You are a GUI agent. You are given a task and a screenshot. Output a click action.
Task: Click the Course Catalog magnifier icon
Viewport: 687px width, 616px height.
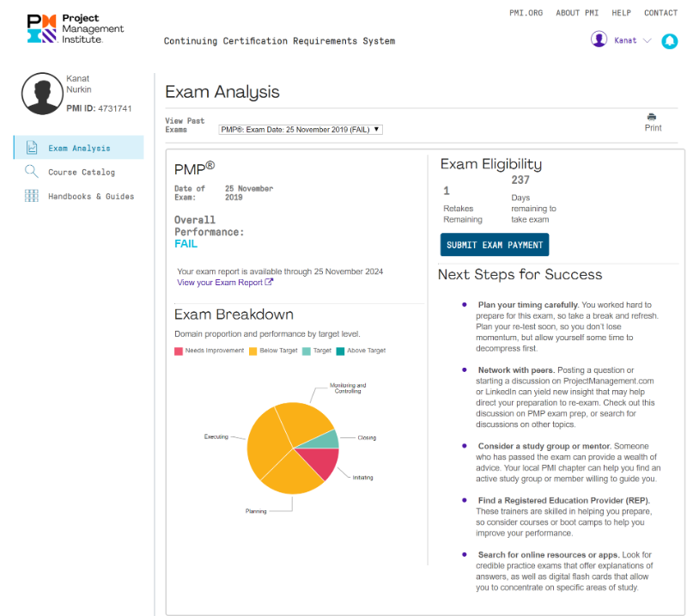(x=32, y=172)
